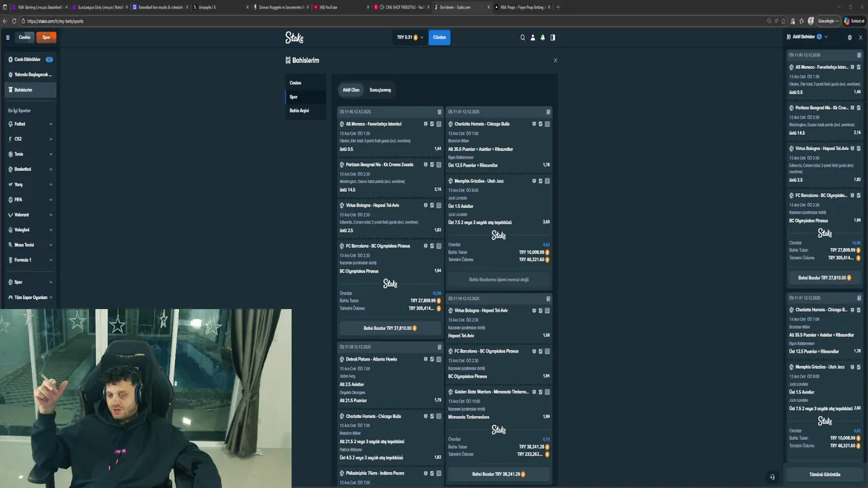Image resolution: width=868 pixels, height=488 pixels.
Task: Expand the Futbol sidebar chevron
Action: pos(51,124)
